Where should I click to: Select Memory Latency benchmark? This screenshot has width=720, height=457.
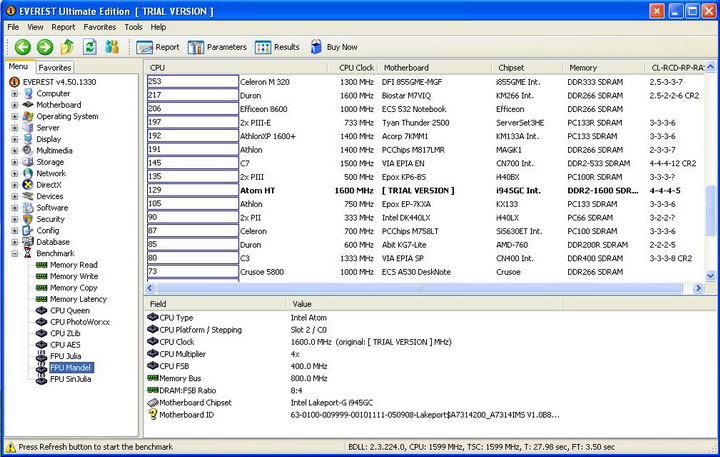click(78, 299)
